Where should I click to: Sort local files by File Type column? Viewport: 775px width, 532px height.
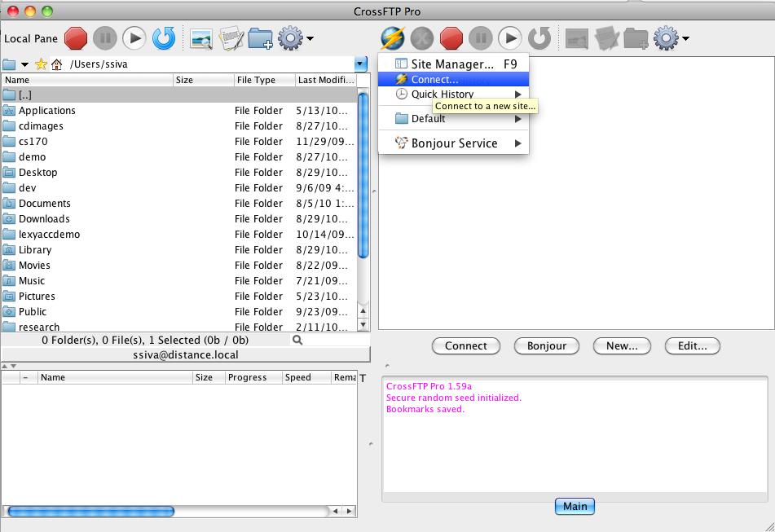264,80
